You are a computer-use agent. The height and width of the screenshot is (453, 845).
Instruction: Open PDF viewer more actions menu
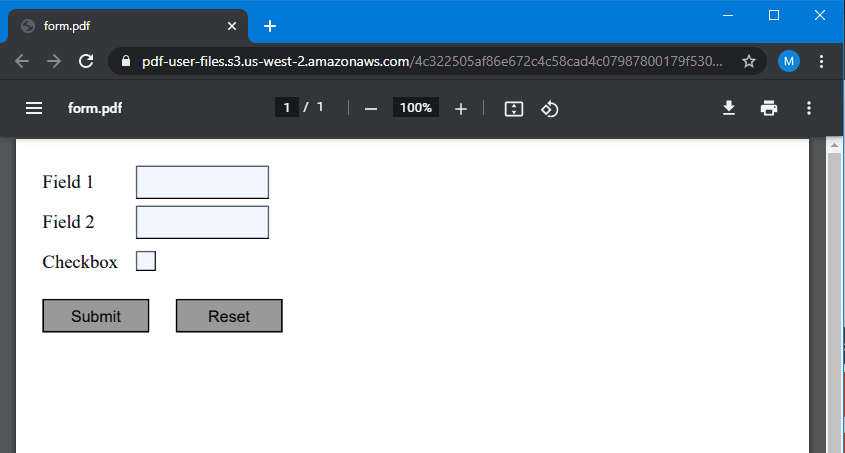pyautogui.click(x=809, y=108)
